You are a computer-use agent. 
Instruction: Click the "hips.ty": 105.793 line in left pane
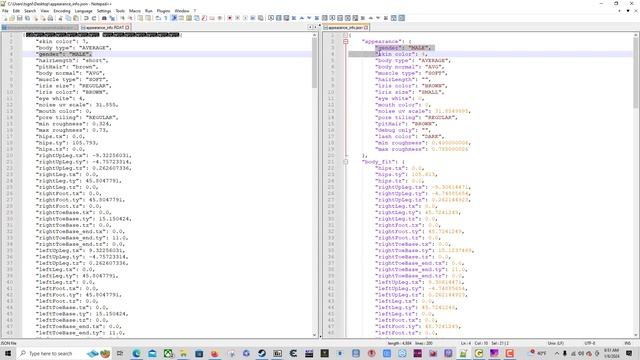coord(67,143)
